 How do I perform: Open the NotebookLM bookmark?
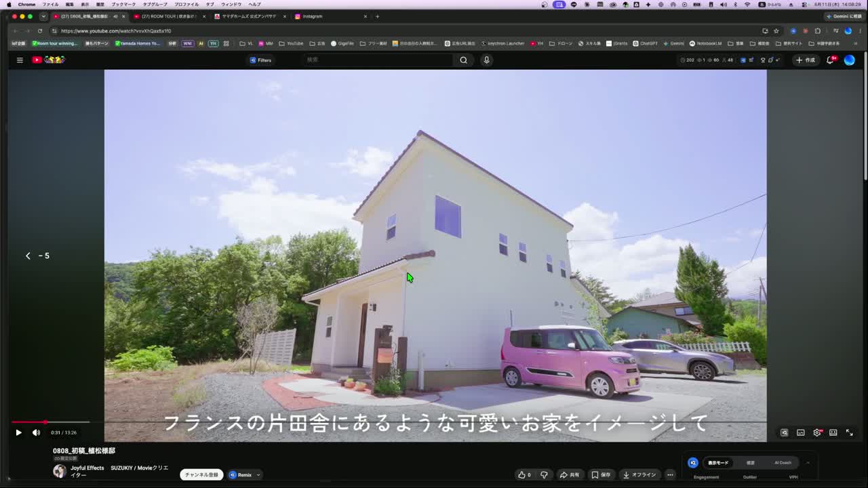[x=706, y=43]
